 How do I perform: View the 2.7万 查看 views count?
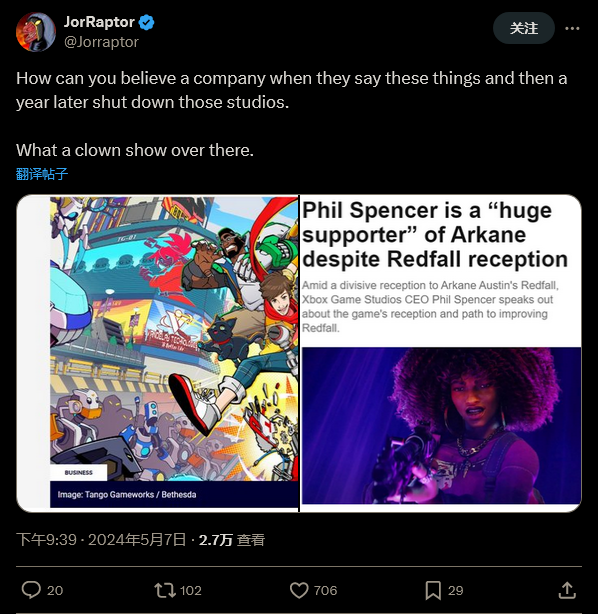[232, 540]
